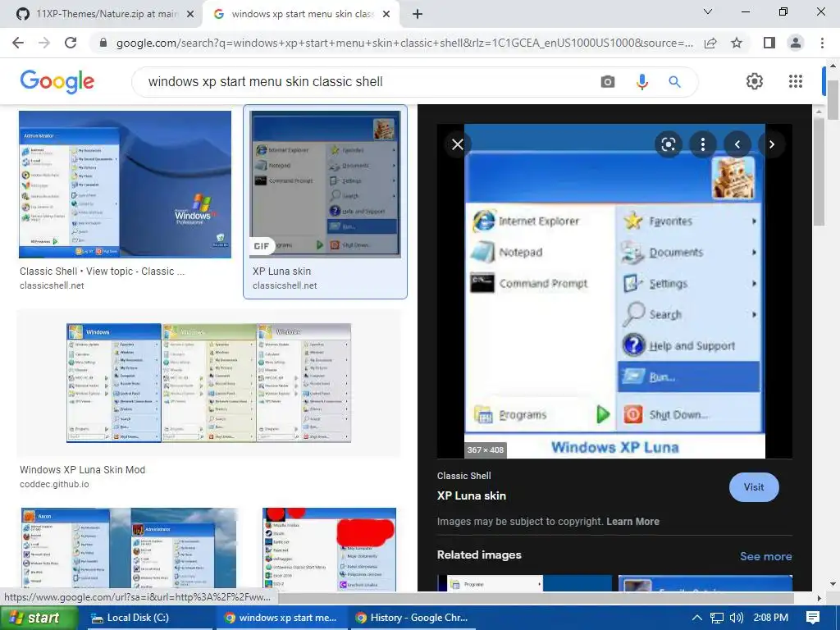
Task: Open first related image thumbnail
Action: click(524, 583)
